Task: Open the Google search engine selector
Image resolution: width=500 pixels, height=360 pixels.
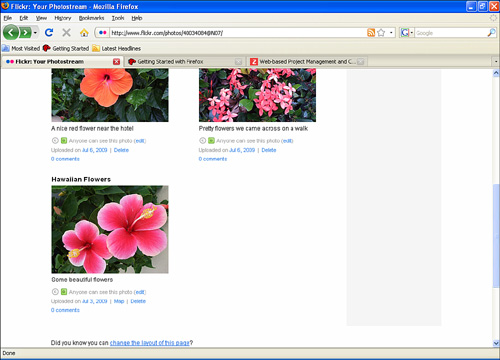Action: [407, 33]
